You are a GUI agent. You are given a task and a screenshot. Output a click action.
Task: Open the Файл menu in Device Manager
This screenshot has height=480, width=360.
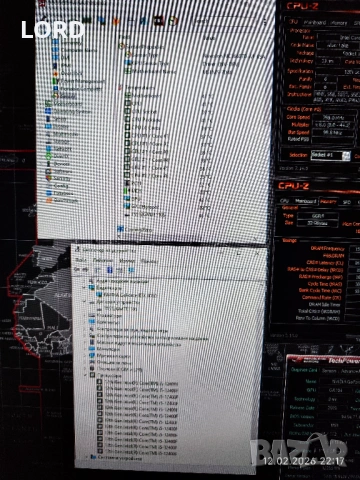coord(80,260)
